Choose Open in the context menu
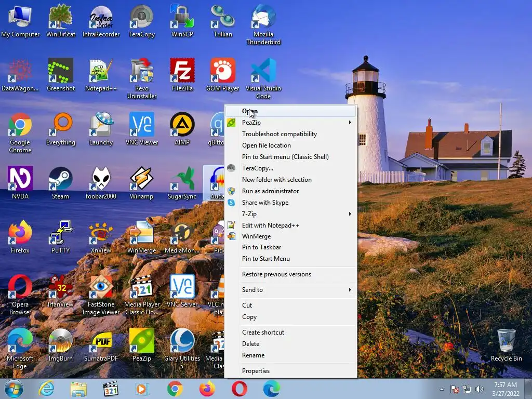This screenshot has width=532, height=399. click(291, 111)
